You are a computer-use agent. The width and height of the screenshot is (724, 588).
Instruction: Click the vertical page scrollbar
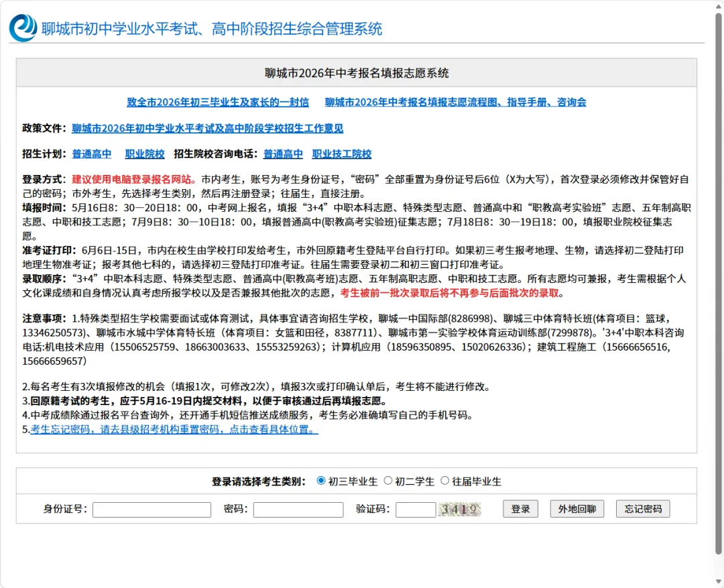(x=719, y=284)
